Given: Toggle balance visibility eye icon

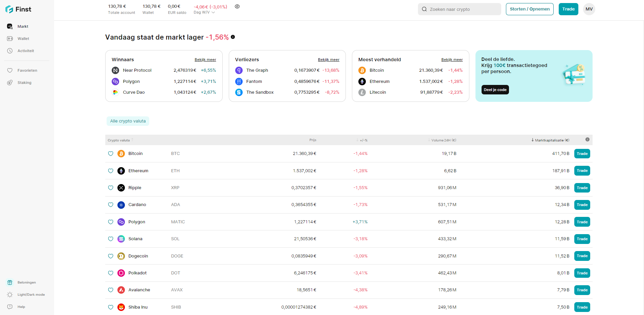Looking at the screenshot, I should (x=237, y=6).
